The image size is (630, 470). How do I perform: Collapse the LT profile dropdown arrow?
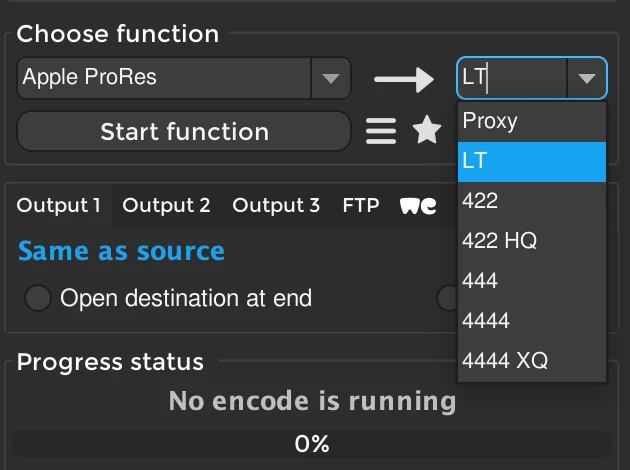click(586, 78)
